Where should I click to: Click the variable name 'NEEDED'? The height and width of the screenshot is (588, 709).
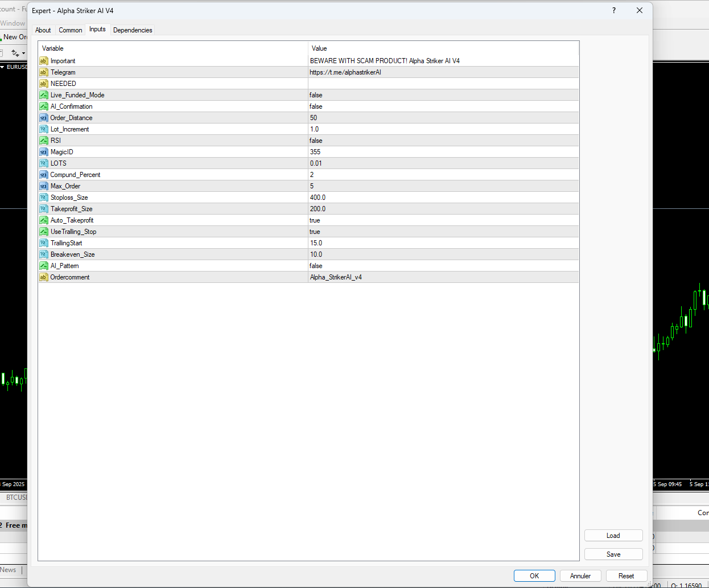[63, 84]
